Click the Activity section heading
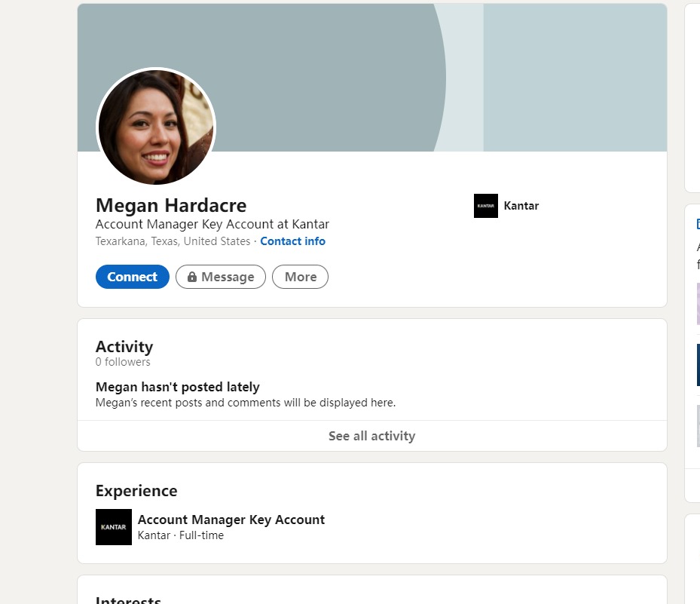The image size is (700, 604). (124, 347)
